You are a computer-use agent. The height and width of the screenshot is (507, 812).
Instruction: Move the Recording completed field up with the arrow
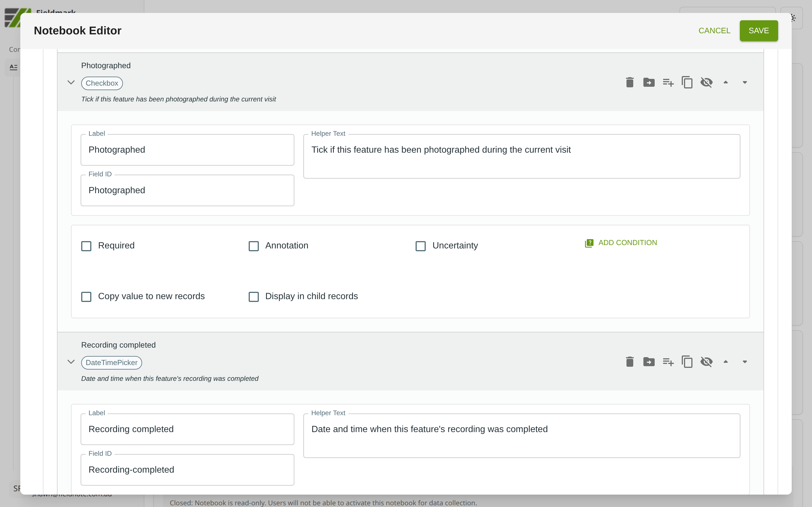pyautogui.click(x=725, y=362)
